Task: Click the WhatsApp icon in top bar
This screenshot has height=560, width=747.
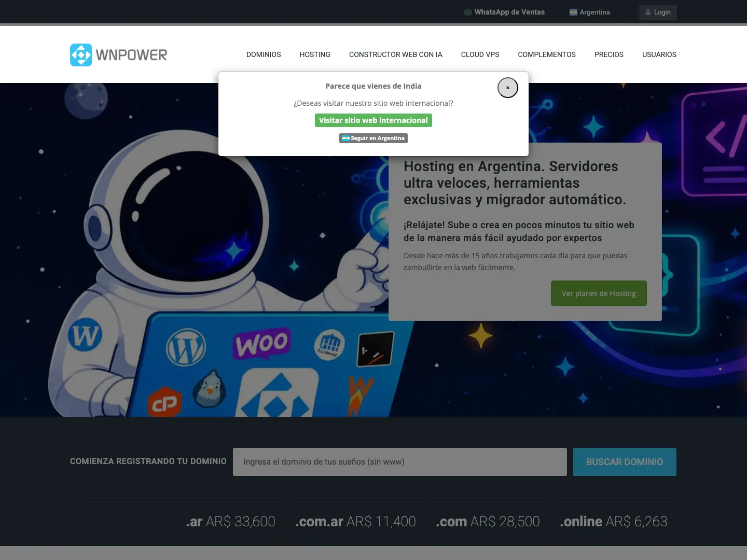Action: [468, 12]
